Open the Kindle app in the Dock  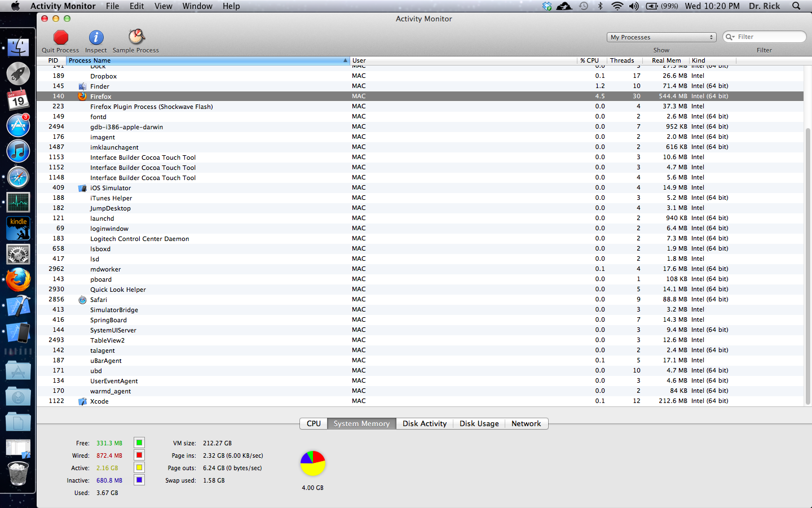(x=18, y=228)
